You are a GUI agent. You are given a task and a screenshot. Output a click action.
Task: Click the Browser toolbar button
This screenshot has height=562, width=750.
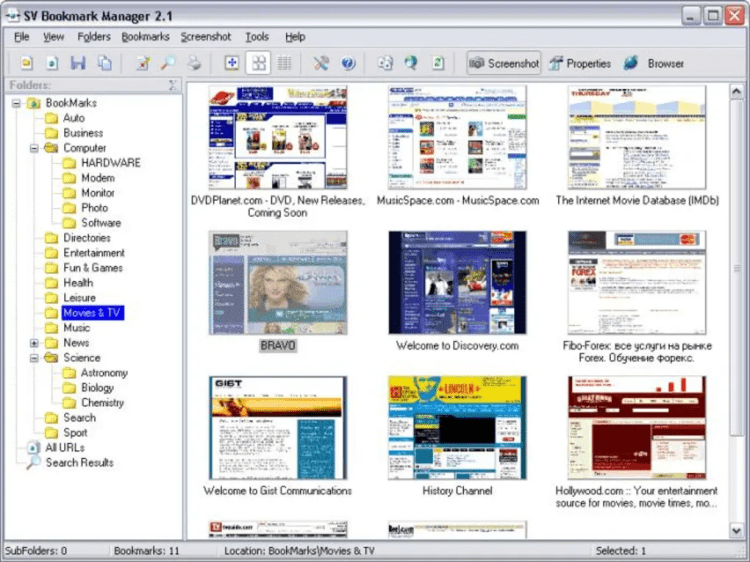[654, 63]
